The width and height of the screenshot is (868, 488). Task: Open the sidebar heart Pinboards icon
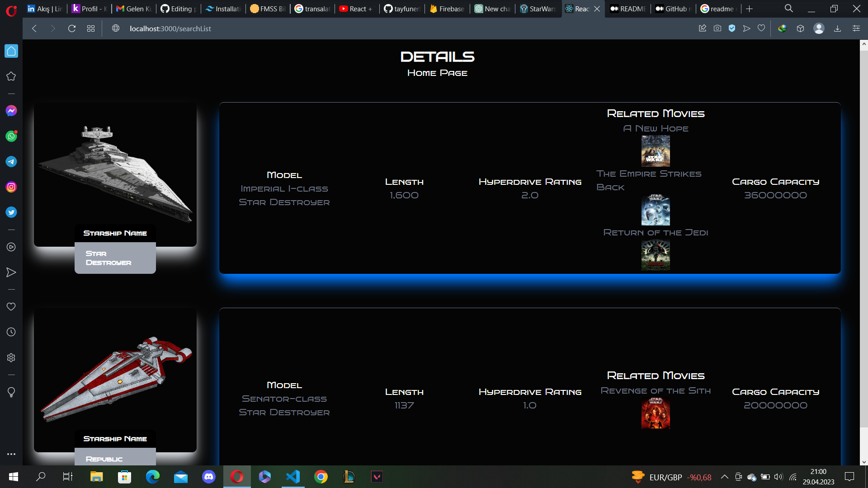(x=11, y=307)
